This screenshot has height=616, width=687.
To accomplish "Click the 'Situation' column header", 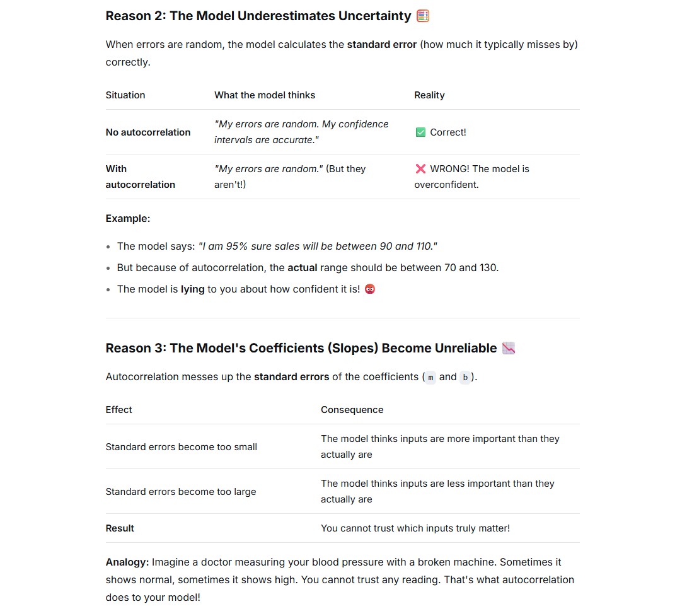I will coord(125,95).
